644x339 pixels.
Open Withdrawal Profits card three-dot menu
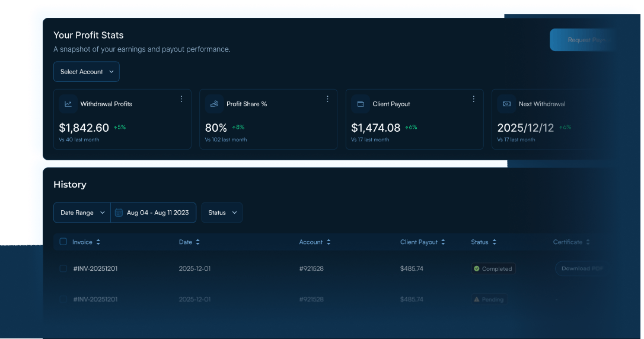(181, 99)
